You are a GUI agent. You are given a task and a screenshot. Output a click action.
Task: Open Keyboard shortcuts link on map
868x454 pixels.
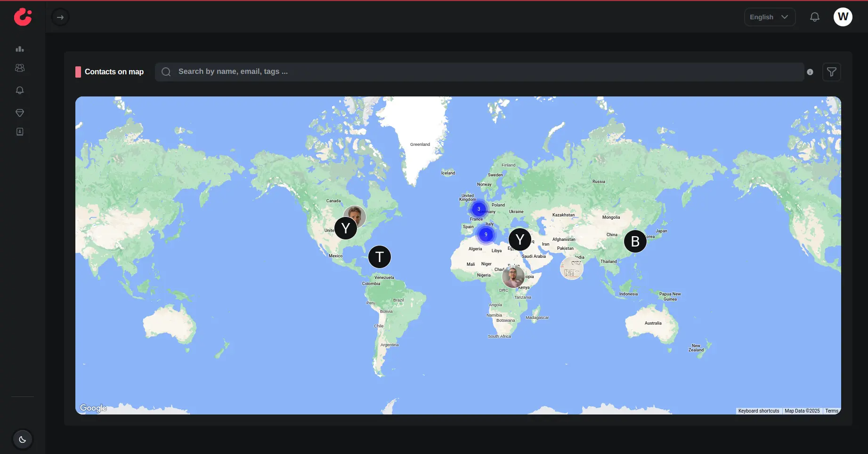coord(759,411)
